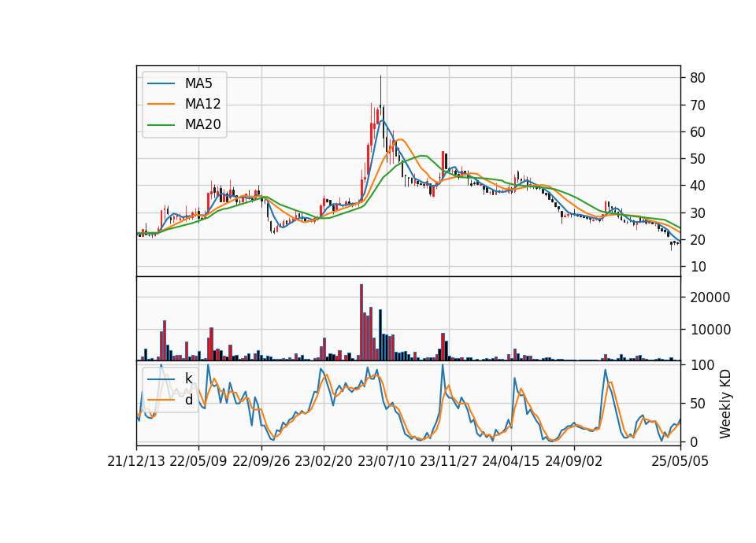This screenshot has width=756, height=543.
Task: Click the green MA20 legend line sample
Action: [161, 125]
